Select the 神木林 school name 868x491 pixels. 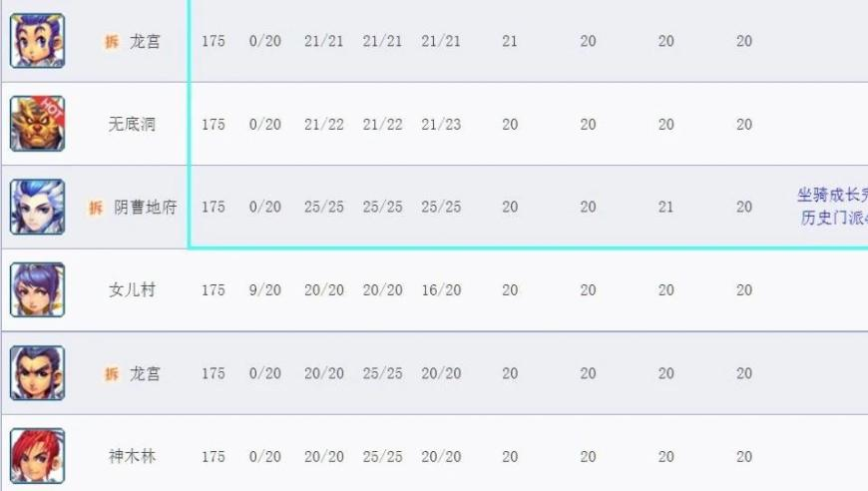132,456
